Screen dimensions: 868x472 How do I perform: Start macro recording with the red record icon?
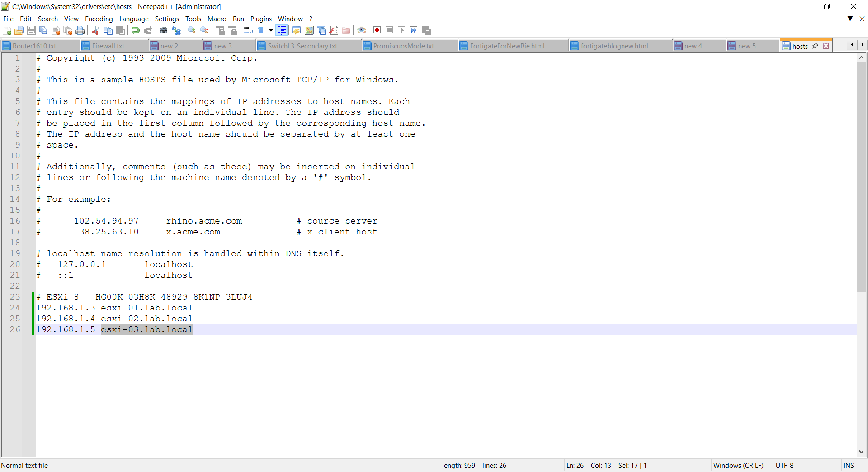377,30
